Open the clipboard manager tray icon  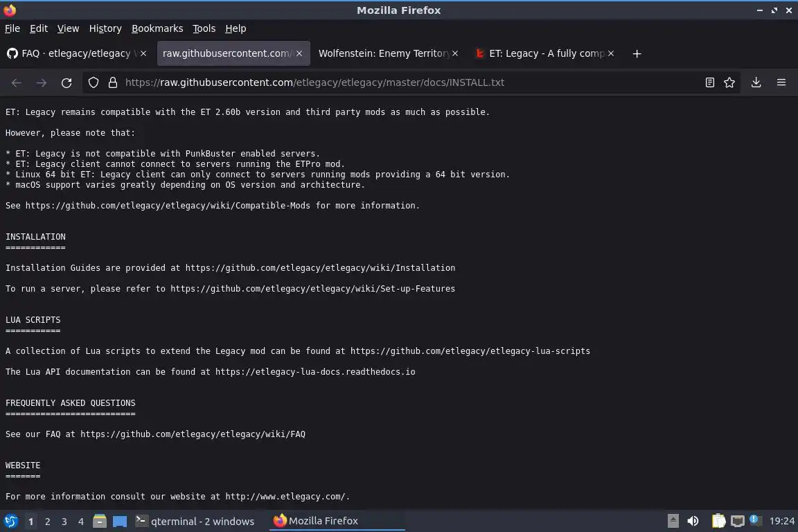pyautogui.click(x=718, y=521)
